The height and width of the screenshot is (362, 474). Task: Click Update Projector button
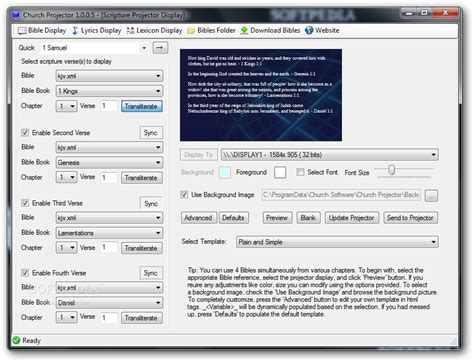(352, 218)
